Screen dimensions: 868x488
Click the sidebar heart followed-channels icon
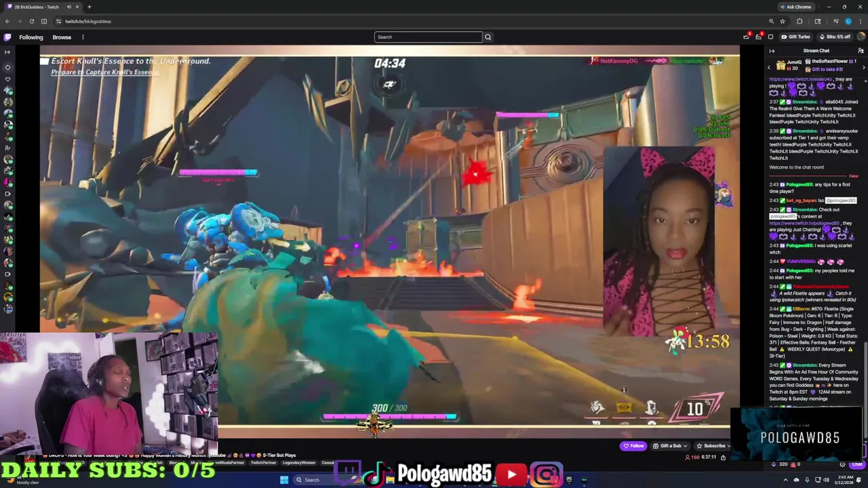(7, 79)
